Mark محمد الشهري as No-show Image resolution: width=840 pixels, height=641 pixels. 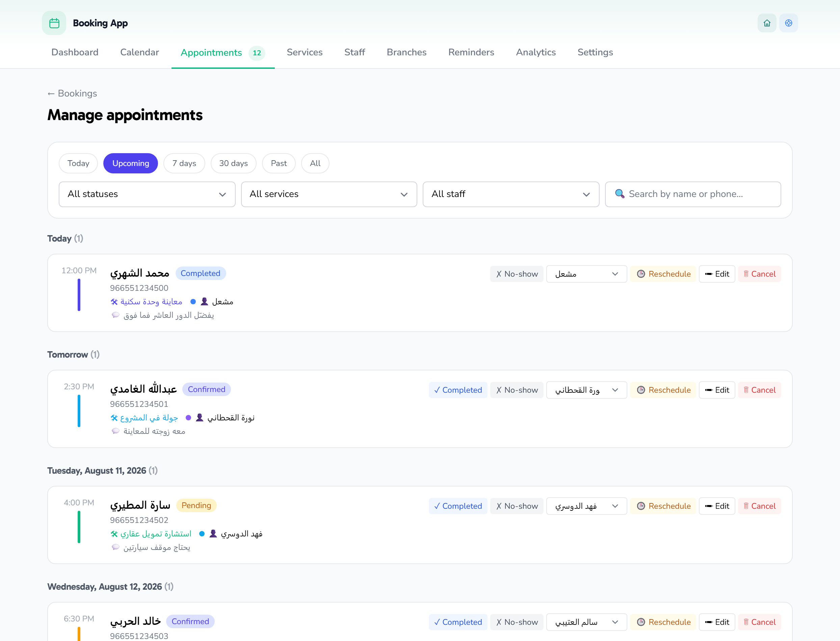point(517,274)
